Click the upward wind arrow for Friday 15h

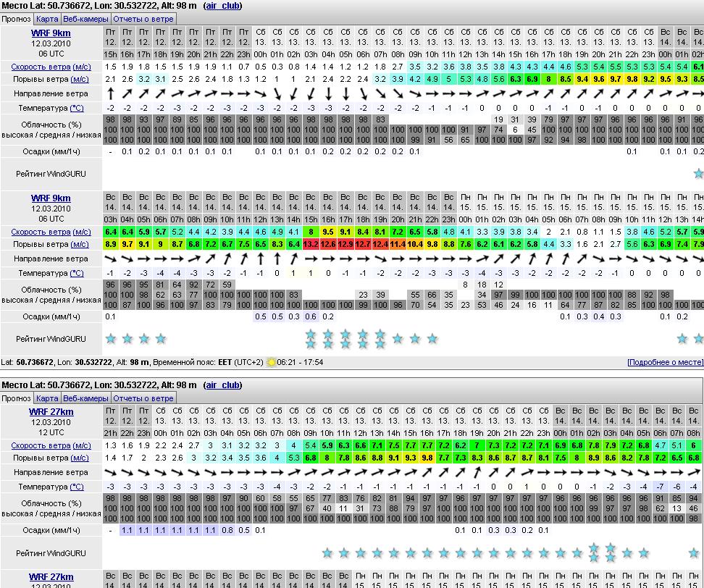(x=110, y=93)
